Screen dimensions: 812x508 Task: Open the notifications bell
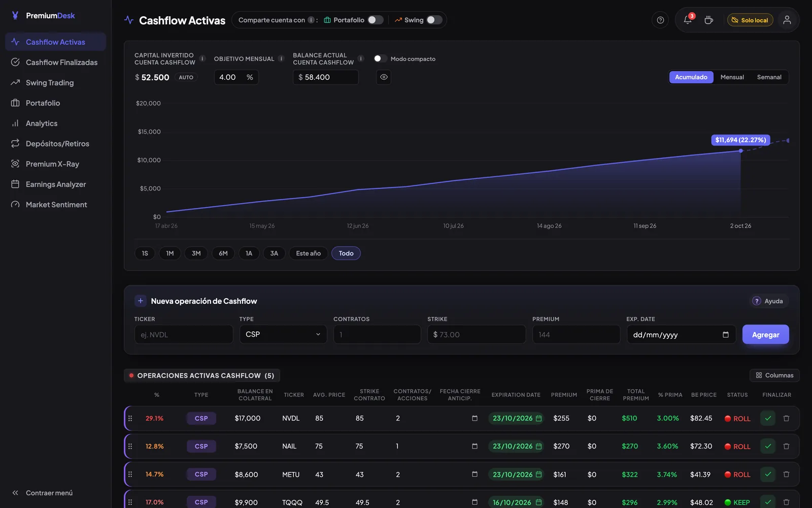pyautogui.click(x=688, y=20)
